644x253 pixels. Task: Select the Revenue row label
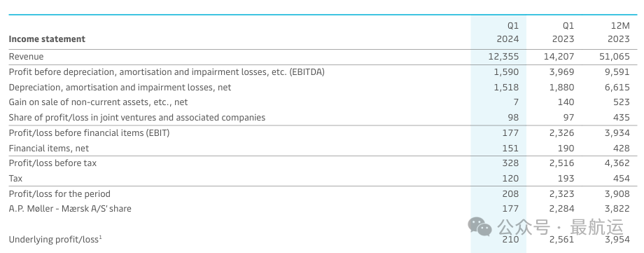[27, 57]
